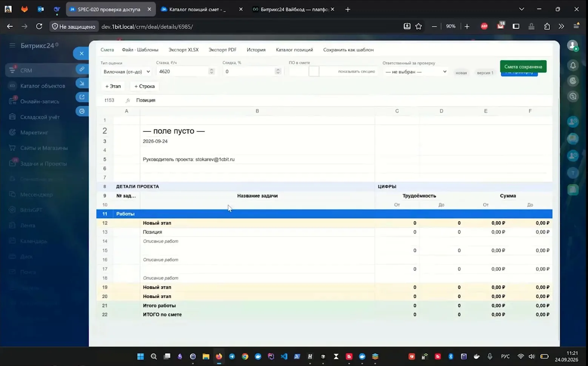Click the 'Экспорт PDF' button
The width and height of the screenshot is (588, 366).
click(x=223, y=50)
